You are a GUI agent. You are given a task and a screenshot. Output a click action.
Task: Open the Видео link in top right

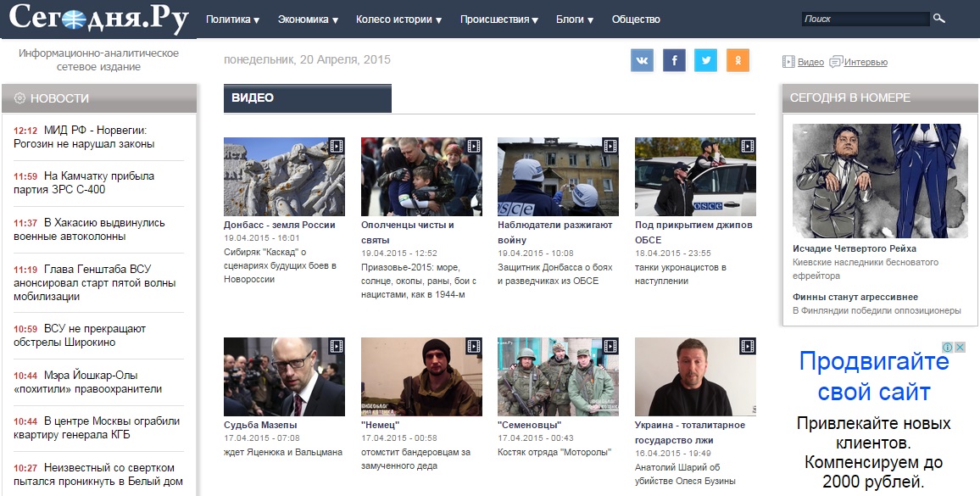[810, 62]
